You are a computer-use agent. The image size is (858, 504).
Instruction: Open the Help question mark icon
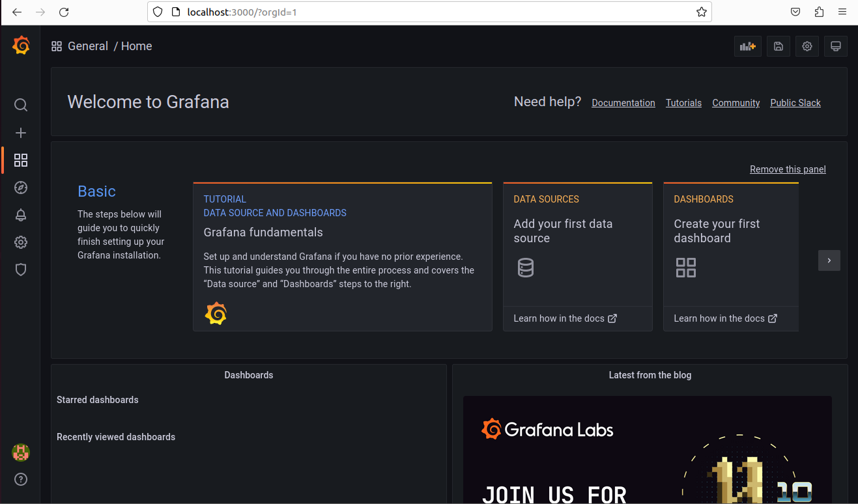[21, 480]
